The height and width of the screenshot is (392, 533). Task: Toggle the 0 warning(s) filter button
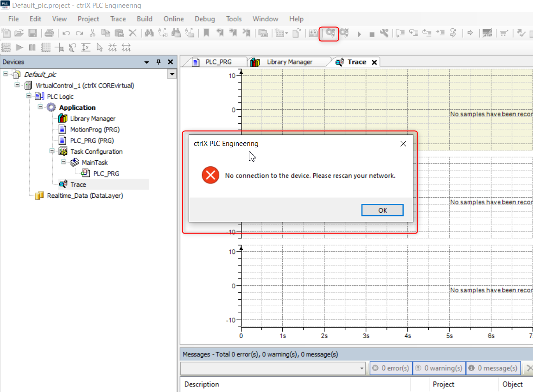(438, 368)
